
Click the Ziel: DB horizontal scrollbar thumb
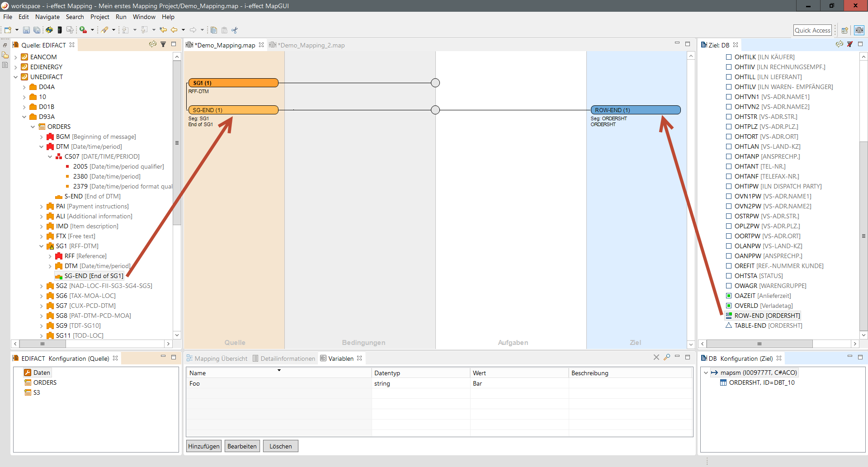[x=759, y=344]
